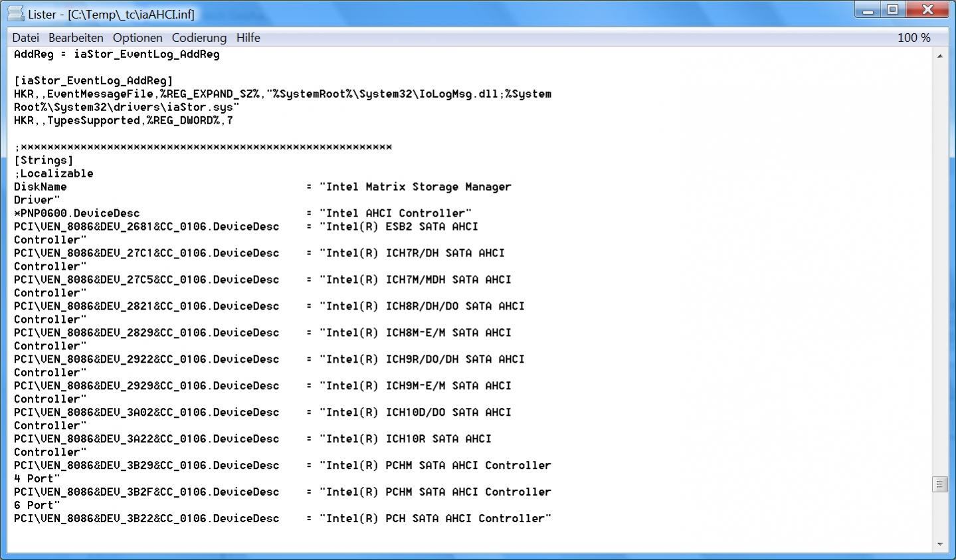Click the [Strings] section header
The height and width of the screenshot is (560, 956).
(x=44, y=160)
